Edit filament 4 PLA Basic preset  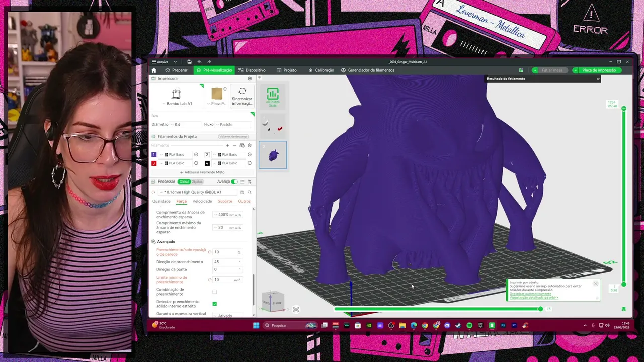(x=249, y=163)
